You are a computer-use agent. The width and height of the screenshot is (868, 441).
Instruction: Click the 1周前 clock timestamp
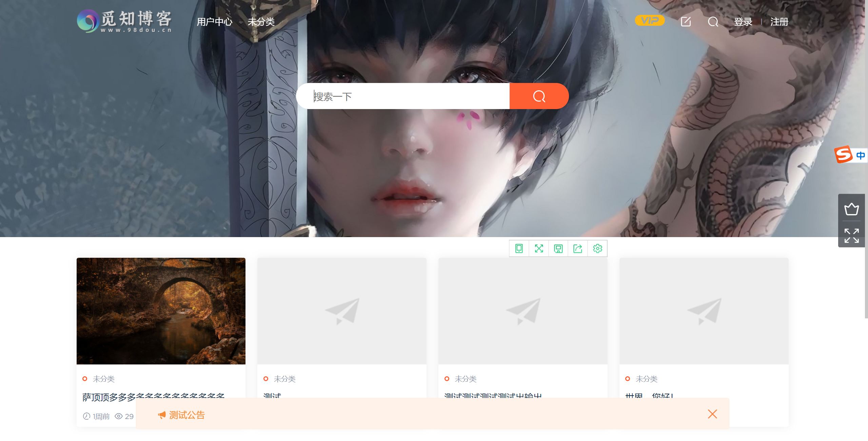click(96, 416)
